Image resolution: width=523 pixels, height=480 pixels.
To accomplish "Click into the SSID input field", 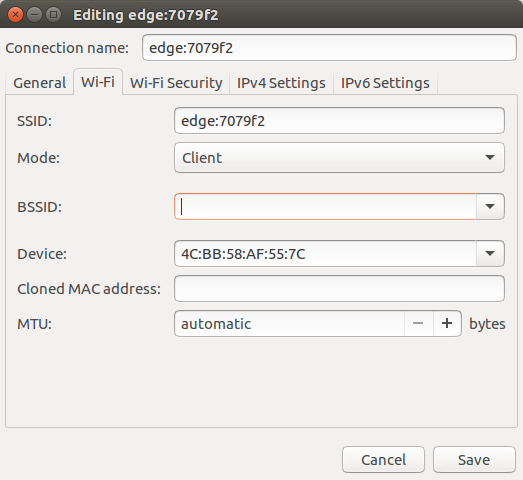I will click(339, 121).
